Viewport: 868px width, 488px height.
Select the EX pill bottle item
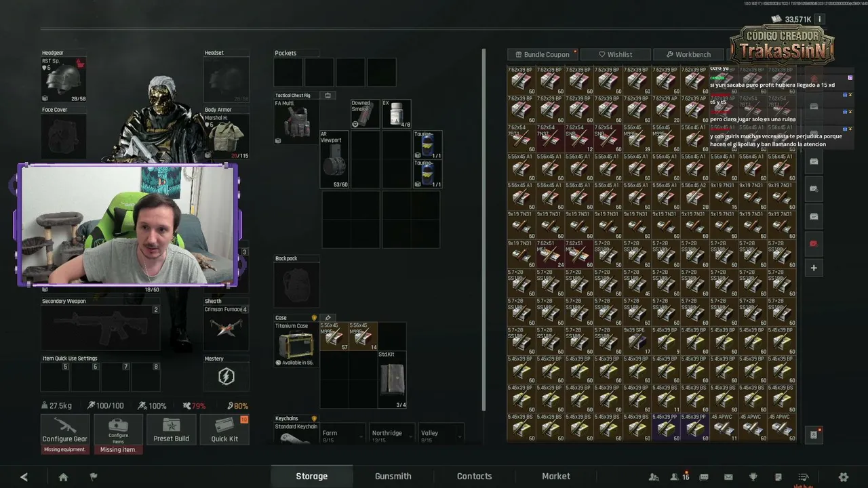point(396,114)
